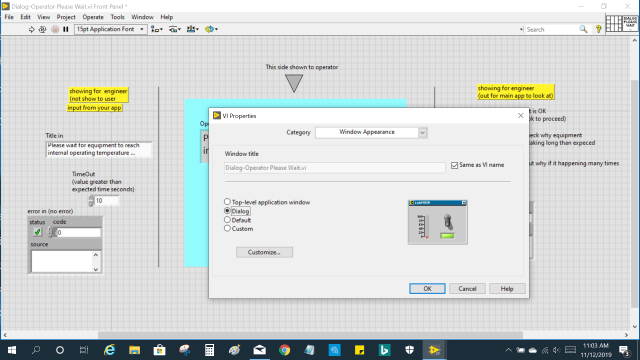Image resolution: width=640 pixels, height=360 pixels.
Task: Click the horizontal scrollbar of front panel
Action: point(310,335)
